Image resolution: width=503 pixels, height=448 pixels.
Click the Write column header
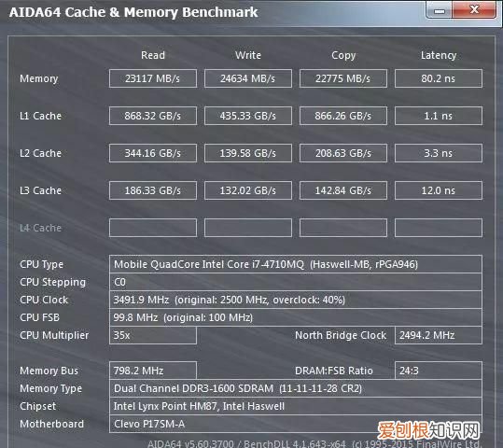point(248,55)
